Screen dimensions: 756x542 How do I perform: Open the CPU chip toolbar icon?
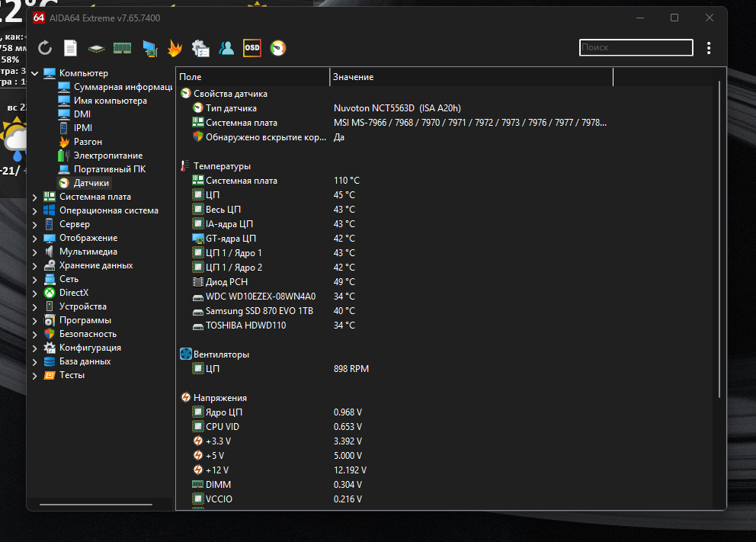click(97, 48)
